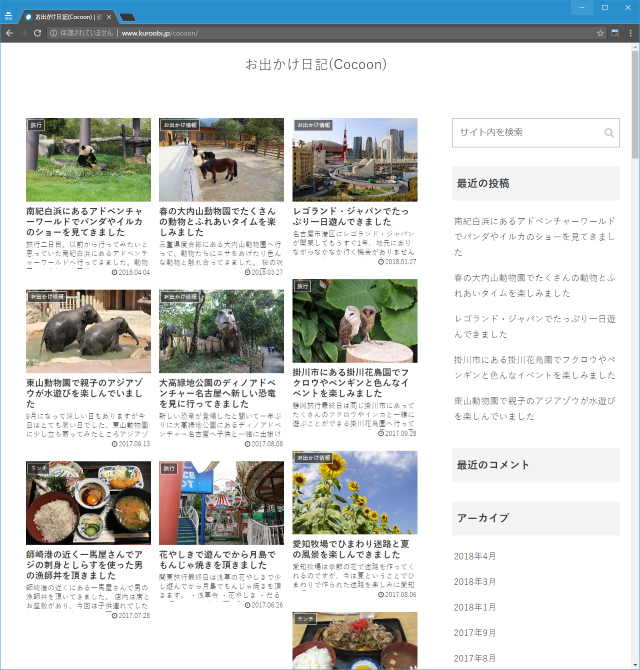Bookmark this page with the star icon
The height and width of the screenshot is (670, 640).
(600, 33)
